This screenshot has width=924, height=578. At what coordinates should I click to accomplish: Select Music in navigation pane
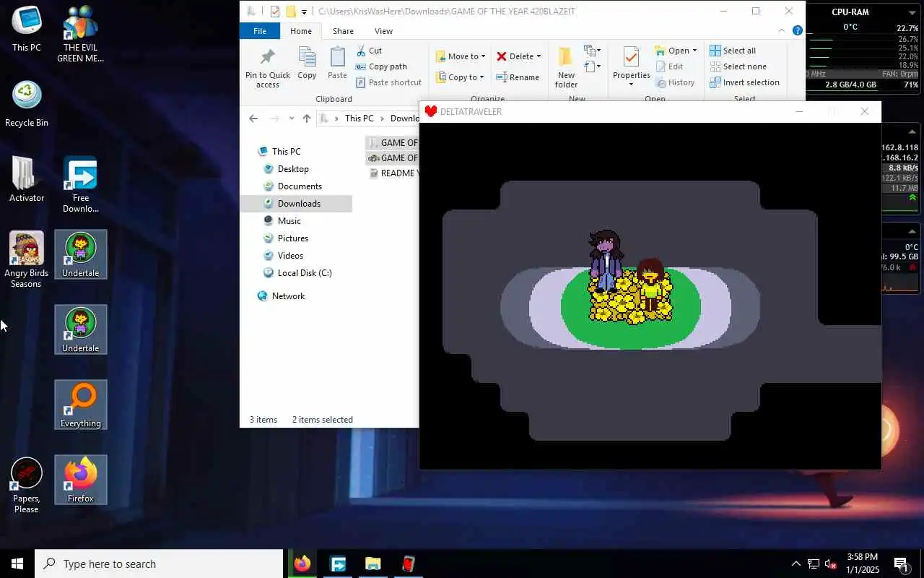pyautogui.click(x=289, y=221)
